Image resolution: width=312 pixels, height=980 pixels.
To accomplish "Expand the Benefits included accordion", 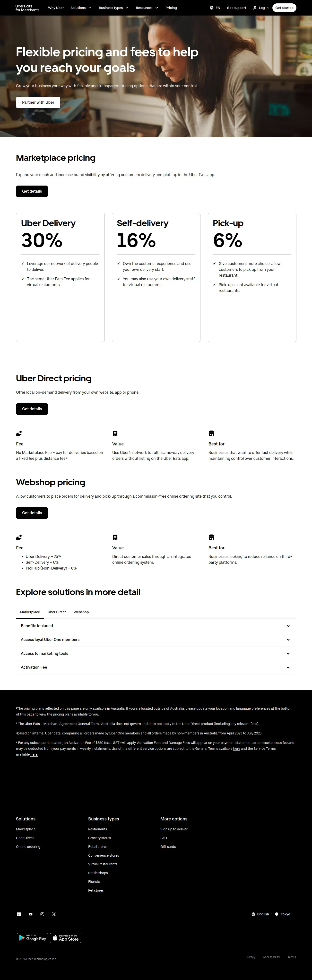I will [156, 625].
